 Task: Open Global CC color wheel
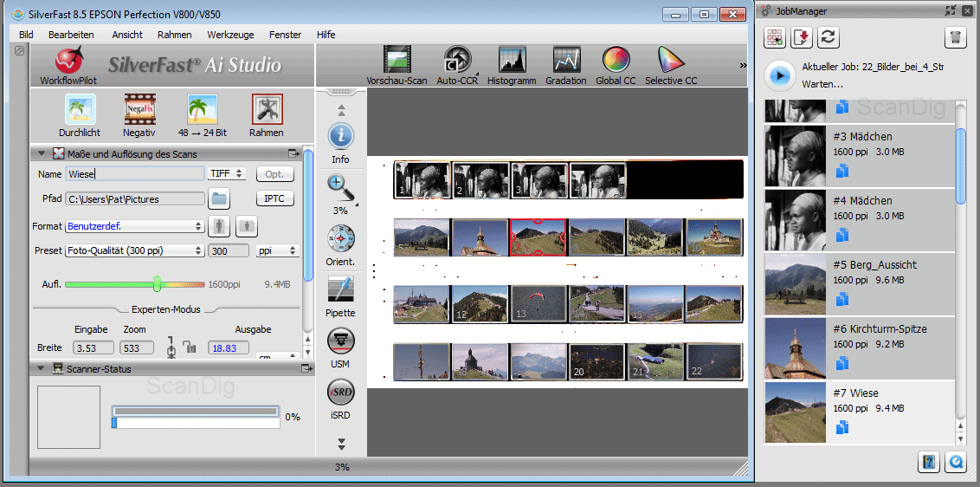pyautogui.click(x=616, y=61)
